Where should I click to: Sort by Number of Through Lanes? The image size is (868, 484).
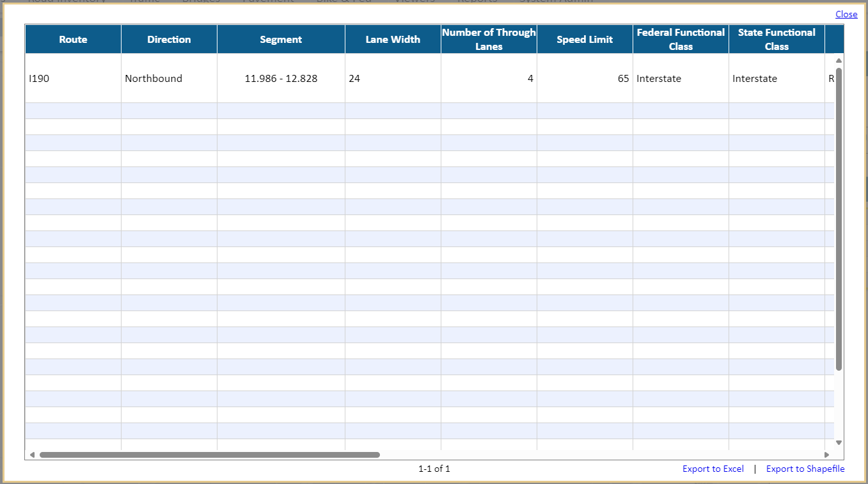pyautogui.click(x=488, y=39)
